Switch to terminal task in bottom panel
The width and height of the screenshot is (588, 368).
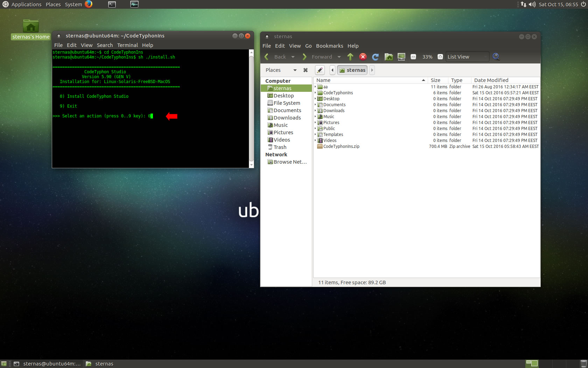tap(47, 364)
